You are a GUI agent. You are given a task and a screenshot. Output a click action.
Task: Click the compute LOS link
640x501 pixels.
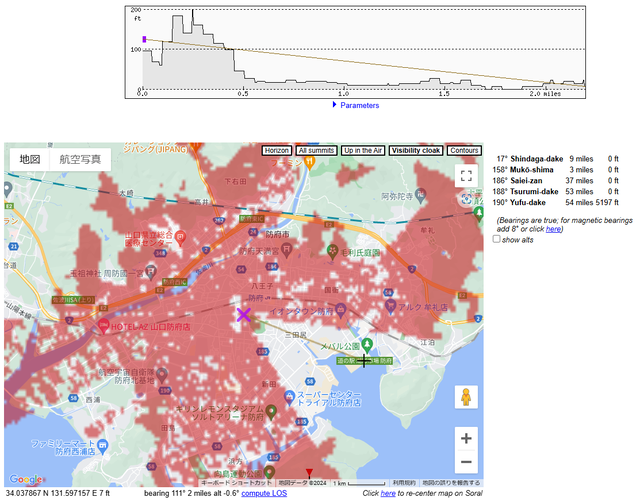264,493
